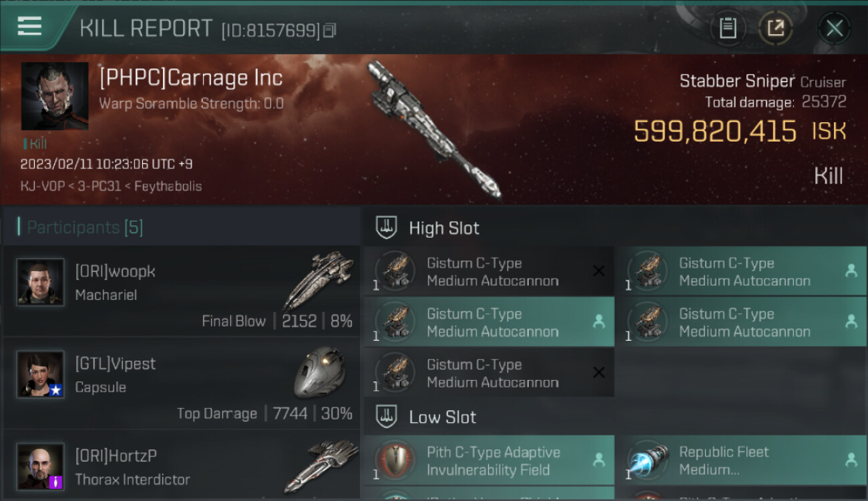868x501 pixels.
Task: Open the clipboard notes icon
Action: coord(727,28)
